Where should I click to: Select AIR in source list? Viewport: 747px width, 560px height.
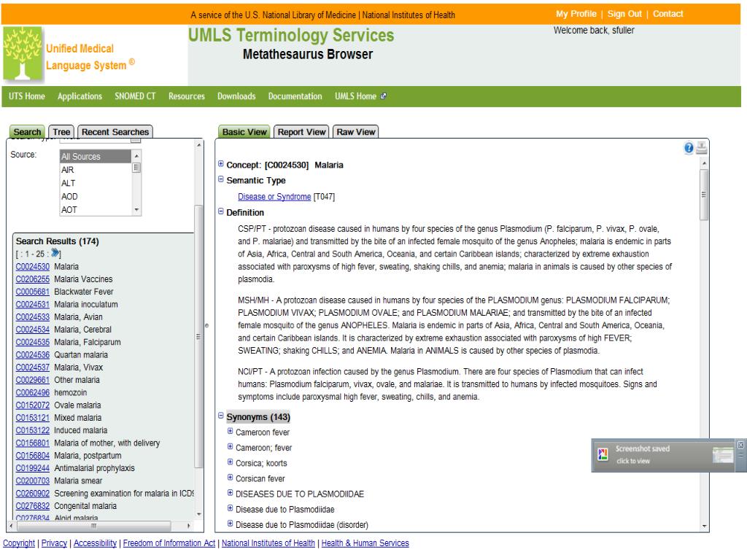click(x=96, y=170)
